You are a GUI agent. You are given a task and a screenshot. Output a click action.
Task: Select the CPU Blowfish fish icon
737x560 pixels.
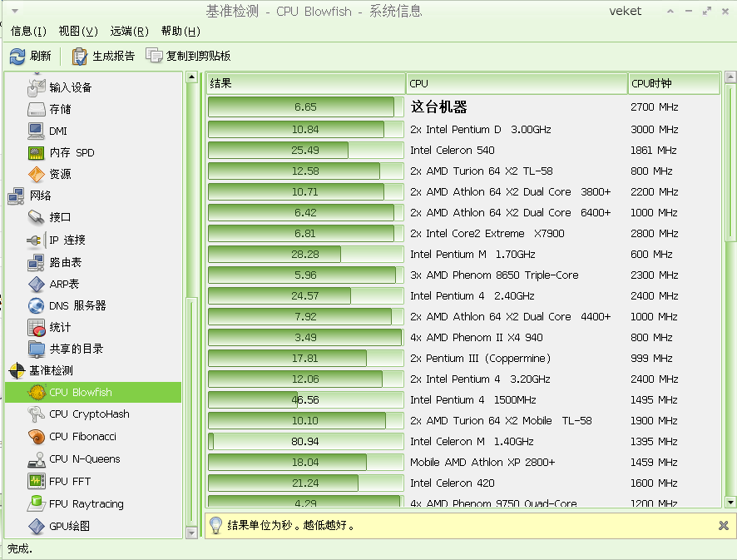click(37, 392)
